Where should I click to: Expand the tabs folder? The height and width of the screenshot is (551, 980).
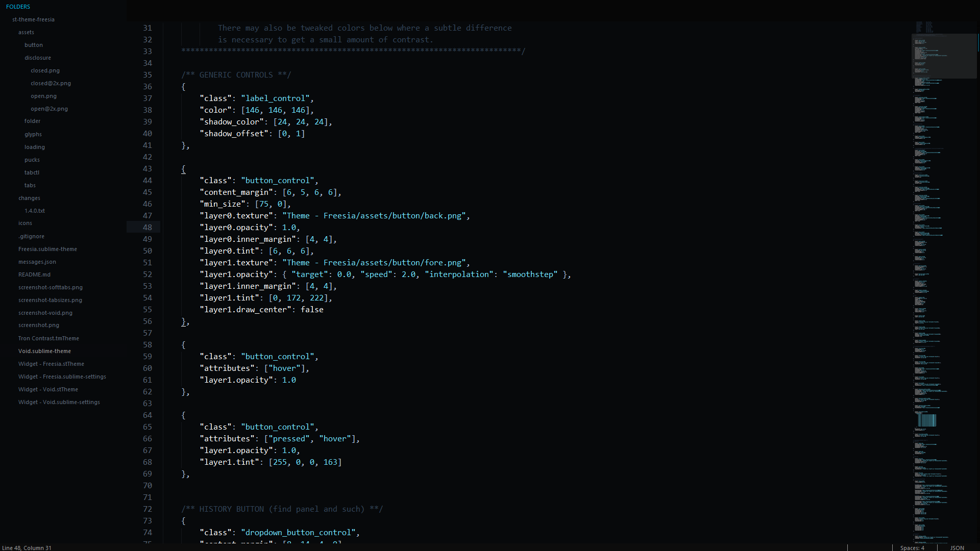(30, 185)
